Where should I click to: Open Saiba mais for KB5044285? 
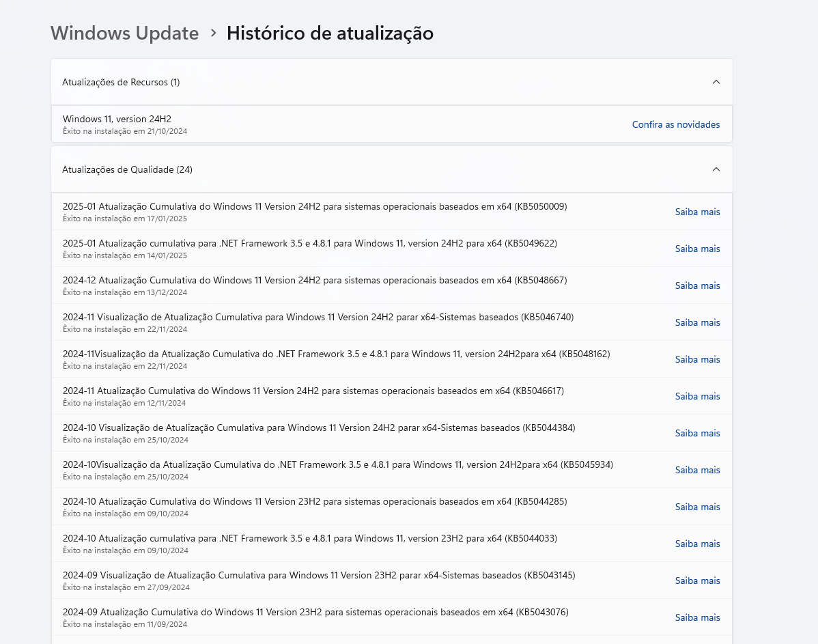[697, 507]
